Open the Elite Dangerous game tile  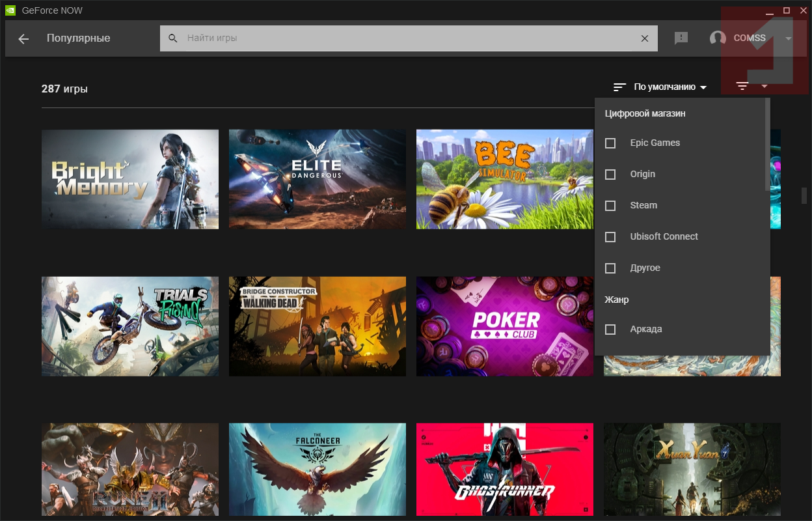(x=318, y=179)
